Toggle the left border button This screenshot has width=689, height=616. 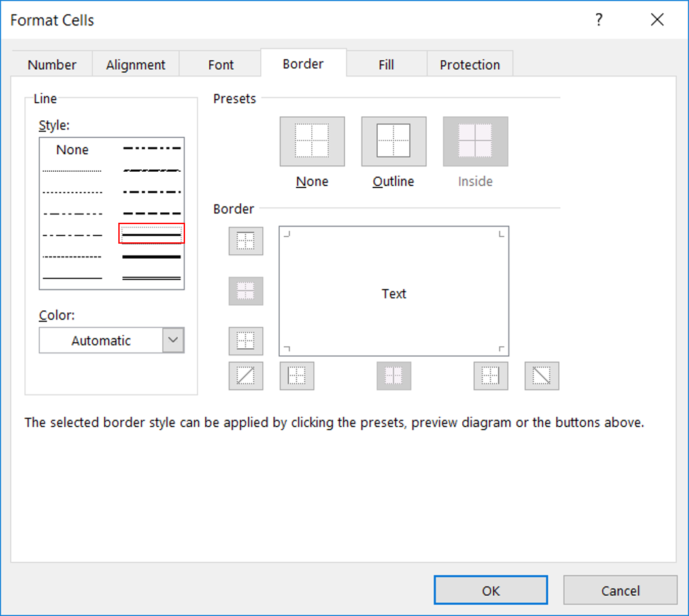[x=297, y=376]
